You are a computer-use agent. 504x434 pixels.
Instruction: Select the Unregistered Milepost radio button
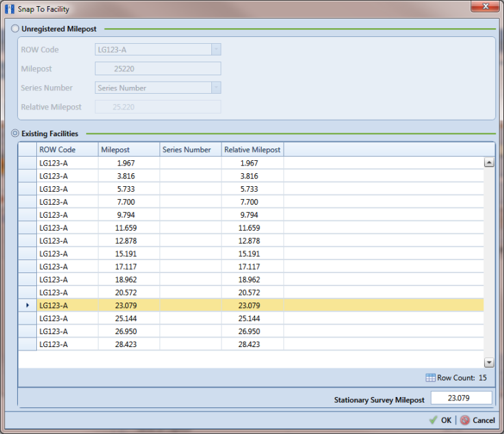pyautogui.click(x=15, y=29)
